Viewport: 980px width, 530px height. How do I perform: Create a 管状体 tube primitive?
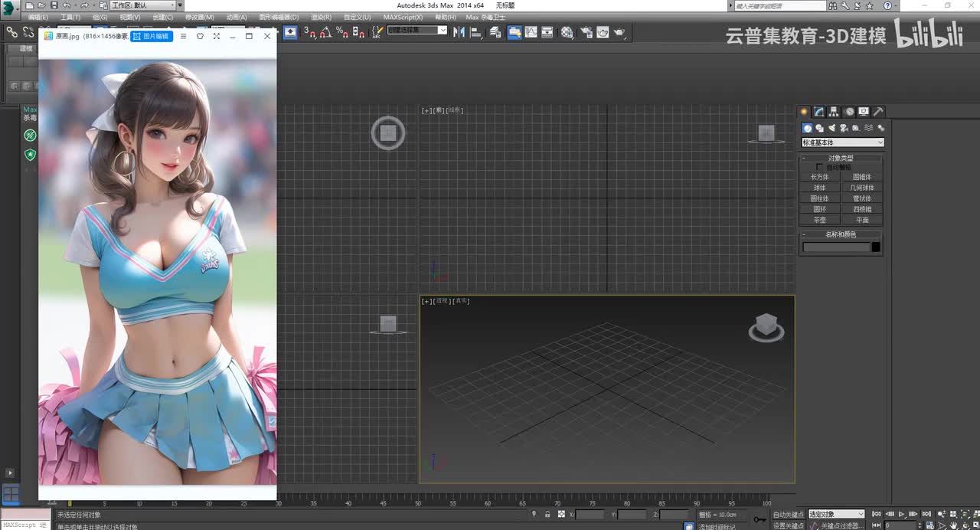pos(862,198)
